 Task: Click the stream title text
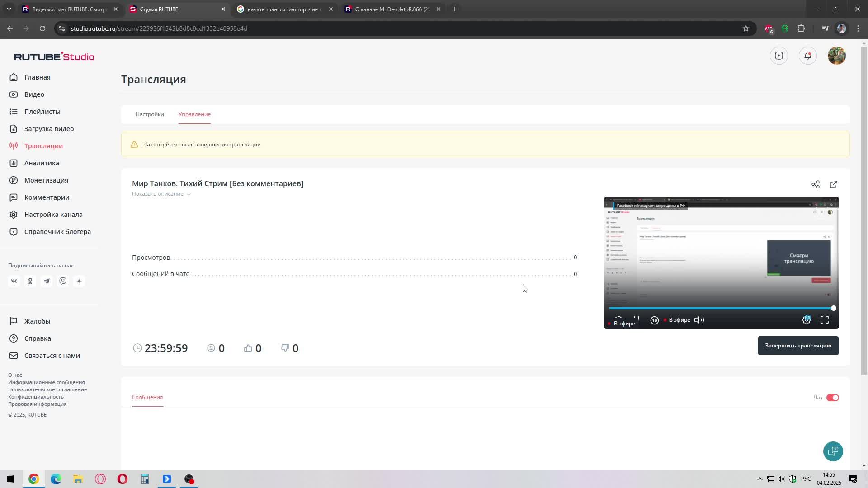pyautogui.click(x=217, y=183)
